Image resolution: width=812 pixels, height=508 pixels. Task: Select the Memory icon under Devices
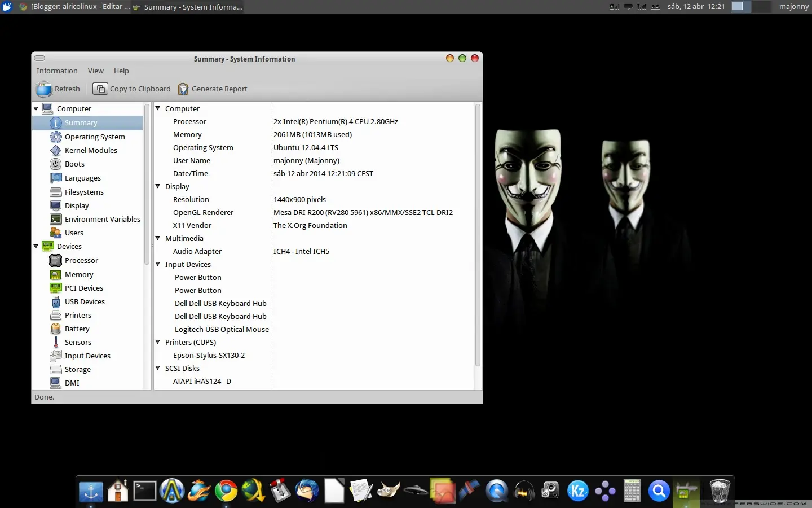[55, 274]
